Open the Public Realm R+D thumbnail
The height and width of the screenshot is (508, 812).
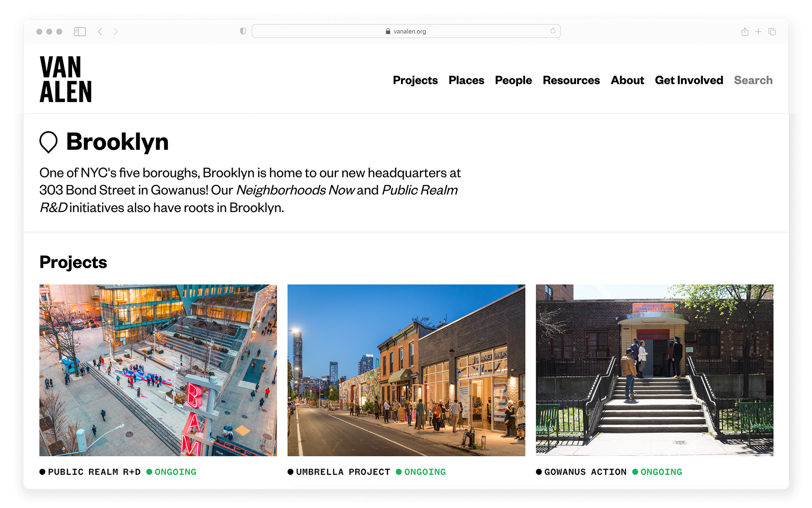(x=158, y=370)
